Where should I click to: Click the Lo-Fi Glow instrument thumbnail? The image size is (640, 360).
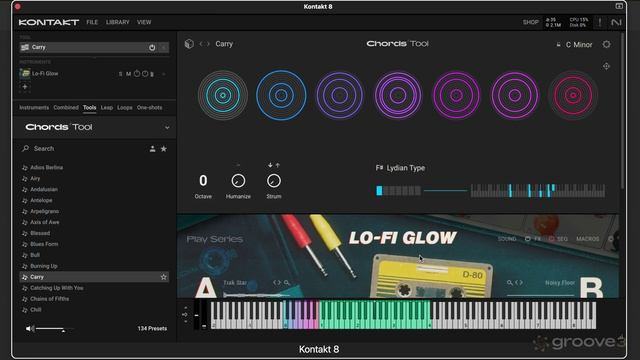[25, 73]
